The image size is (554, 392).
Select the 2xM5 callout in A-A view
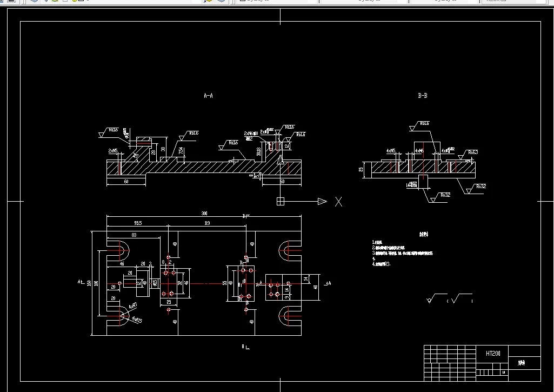coord(113,151)
